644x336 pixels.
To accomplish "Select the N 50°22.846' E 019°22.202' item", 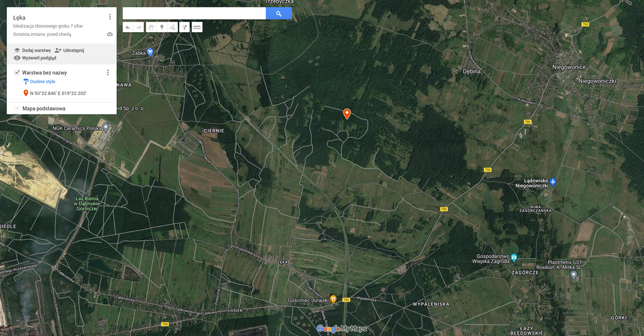I will [55, 93].
